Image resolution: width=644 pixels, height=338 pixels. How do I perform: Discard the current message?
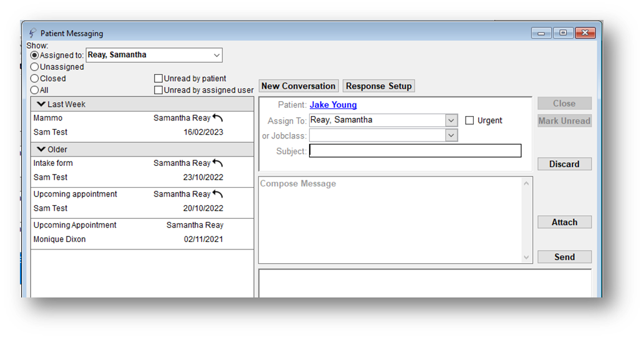[564, 164]
